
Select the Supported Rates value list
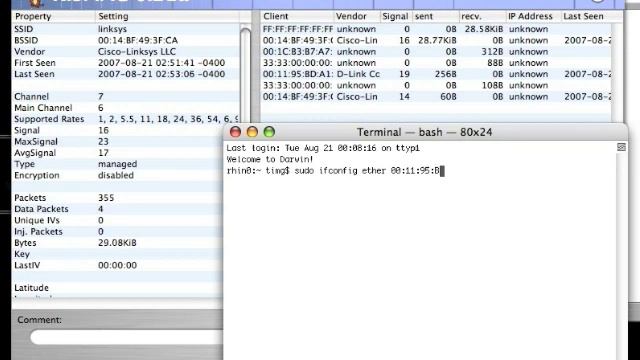(x=168, y=119)
